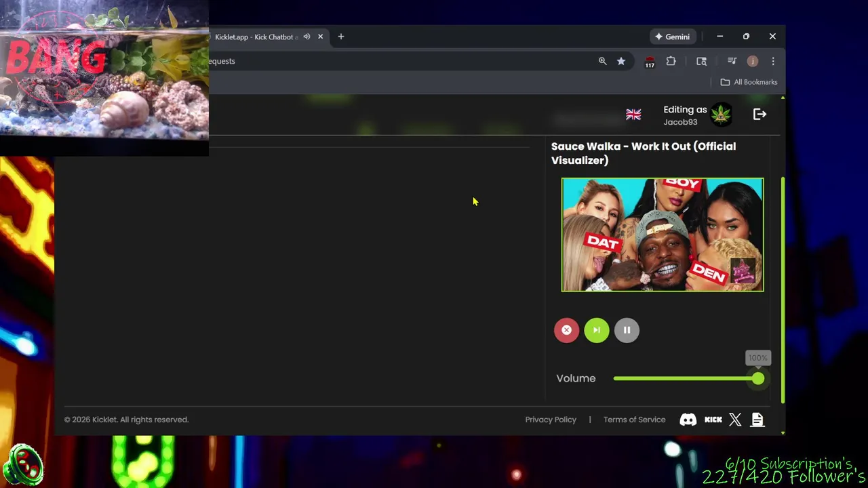The width and height of the screenshot is (868, 488).
Task: Click the screen search icon in the Chrome toolbar
Action: coord(702,61)
